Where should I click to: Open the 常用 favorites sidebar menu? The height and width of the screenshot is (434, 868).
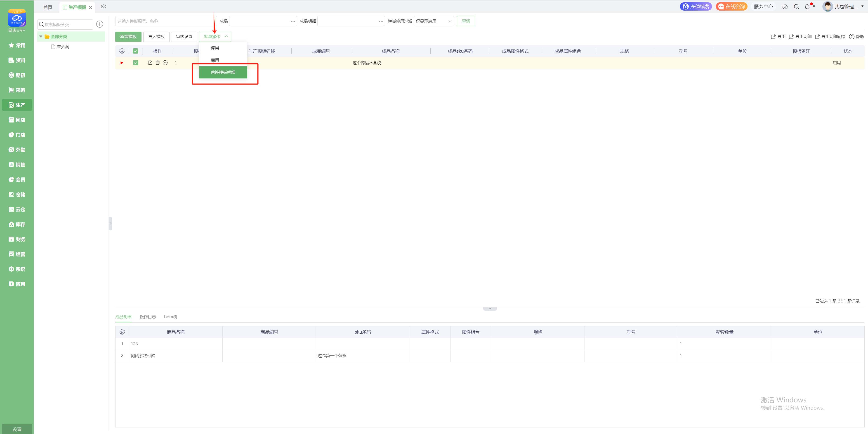click(17, 45)
